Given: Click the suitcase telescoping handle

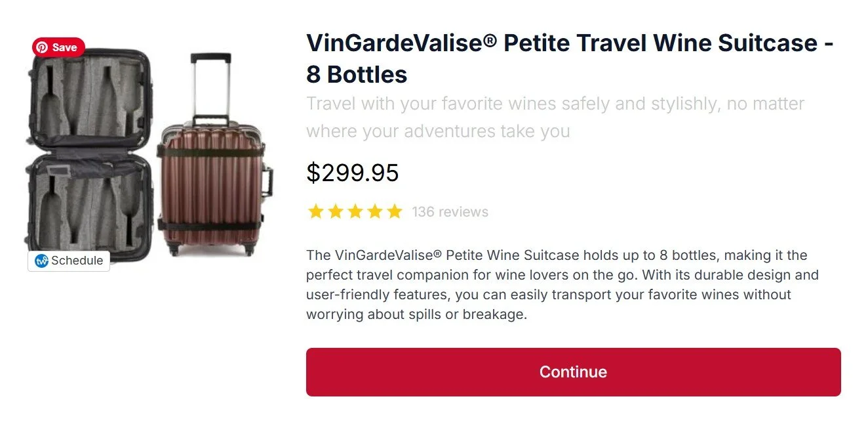Looking at the screenshot, I should (211, 87).
